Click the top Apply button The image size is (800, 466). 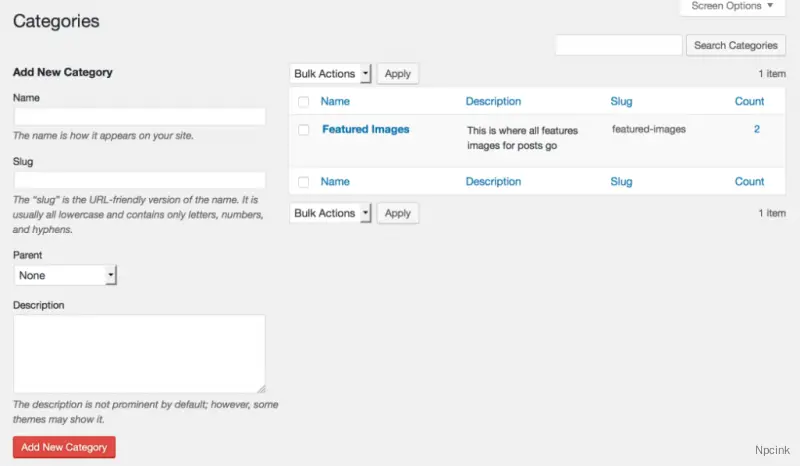pyautogui.click(x=398, y=74)
